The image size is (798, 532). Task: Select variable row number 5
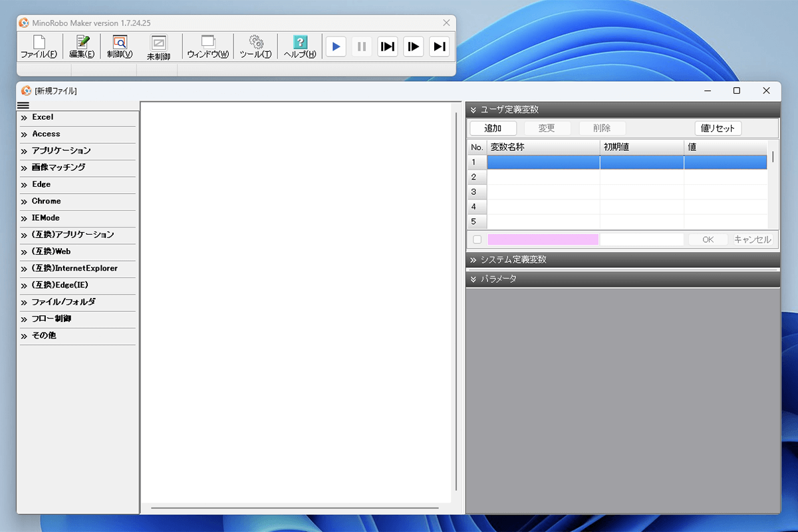618,222
